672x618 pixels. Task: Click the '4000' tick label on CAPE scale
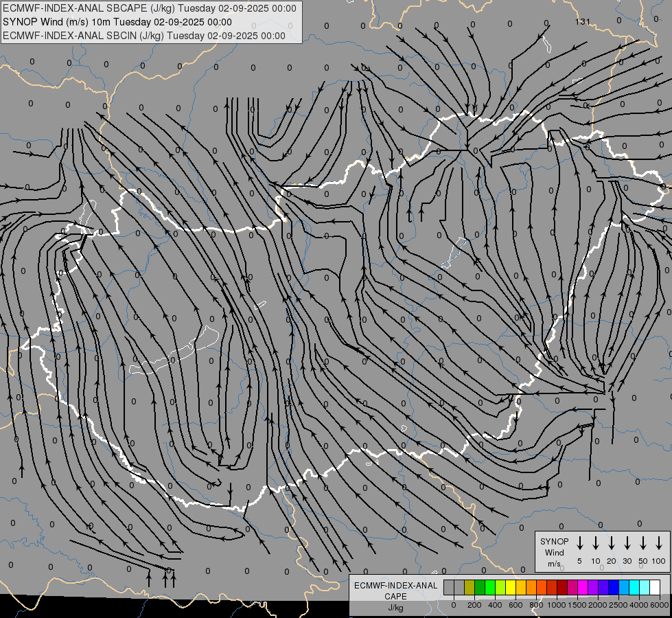point(640,605)
